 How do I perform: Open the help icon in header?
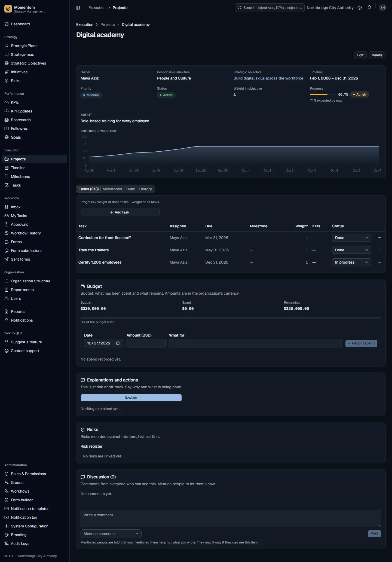(x=360, y=8)
